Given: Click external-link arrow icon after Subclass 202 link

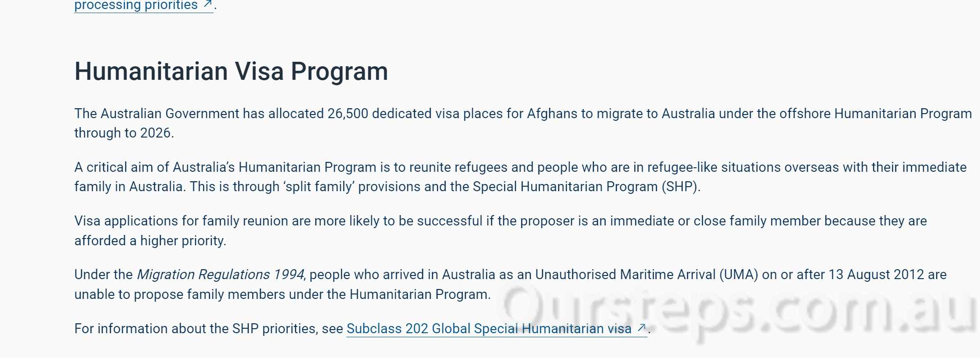Looking at the screenshot, I should [x=642, y=328].
